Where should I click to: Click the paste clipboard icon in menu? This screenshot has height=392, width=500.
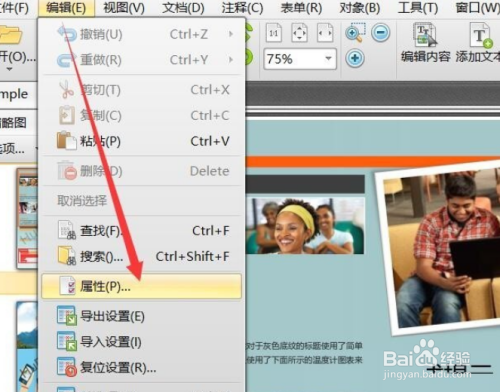point(67,141)
